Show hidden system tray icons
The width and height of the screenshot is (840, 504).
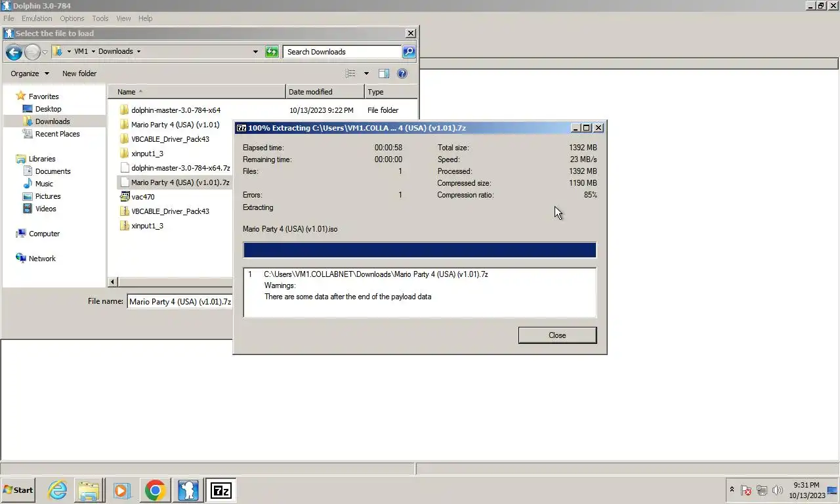point(732,490)
